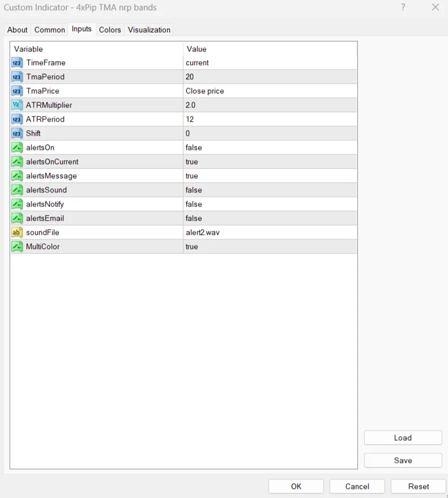The height and width of the screenshot is (498, 448).
Task: Click the integer icon next to Shift
Action: click(17, 134)
